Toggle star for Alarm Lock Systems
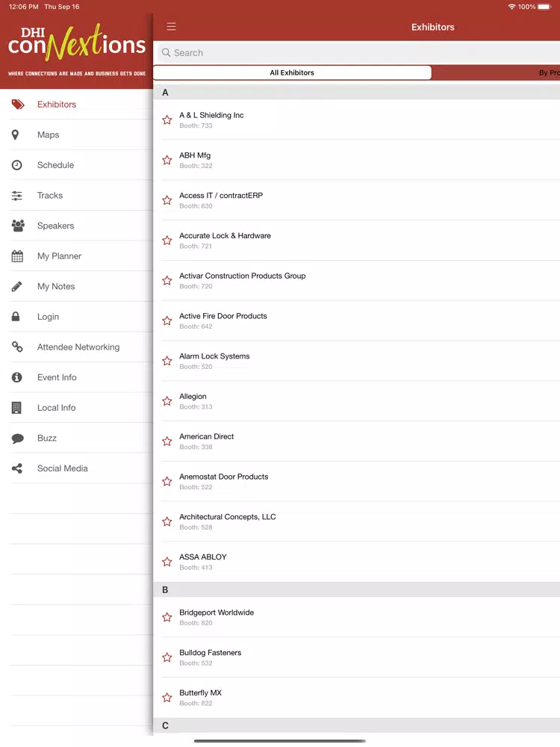Image resolution: width=560 pixels, height=747 pixels. coord(167,361)
